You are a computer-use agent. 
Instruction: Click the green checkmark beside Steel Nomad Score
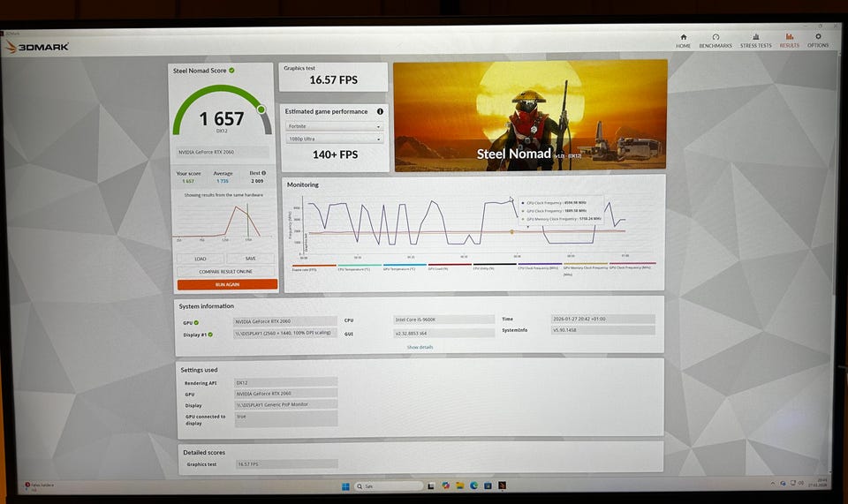(231, 71)
